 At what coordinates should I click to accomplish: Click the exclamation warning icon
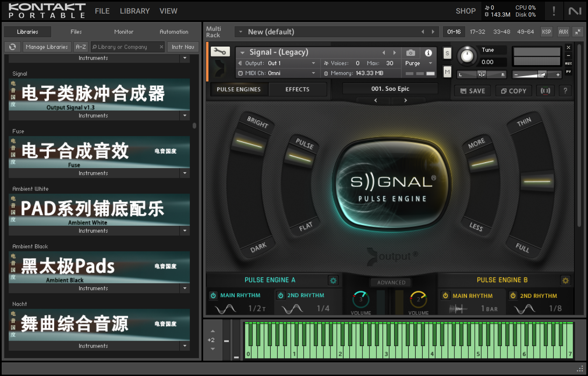[554, 11]
